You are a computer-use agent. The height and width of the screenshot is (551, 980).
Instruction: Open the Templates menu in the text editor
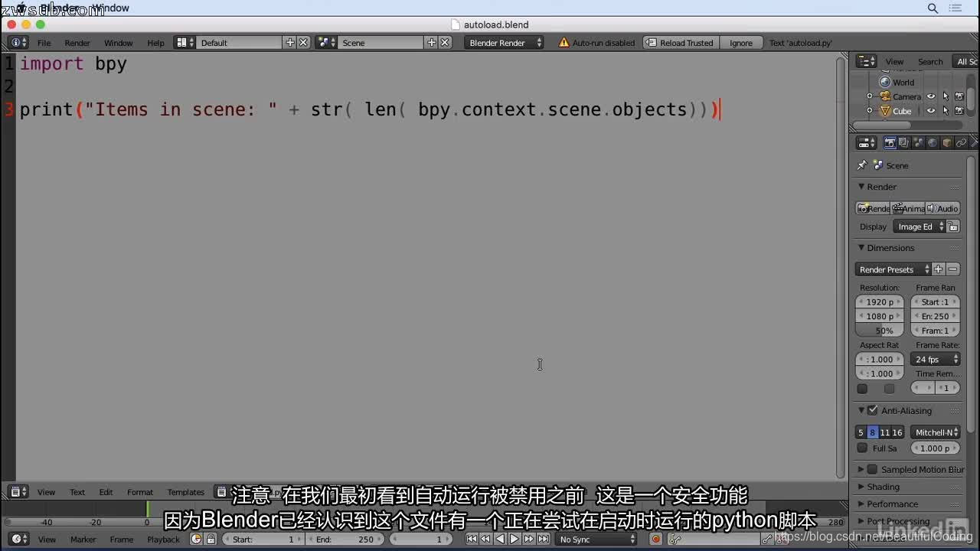point(185,492)
